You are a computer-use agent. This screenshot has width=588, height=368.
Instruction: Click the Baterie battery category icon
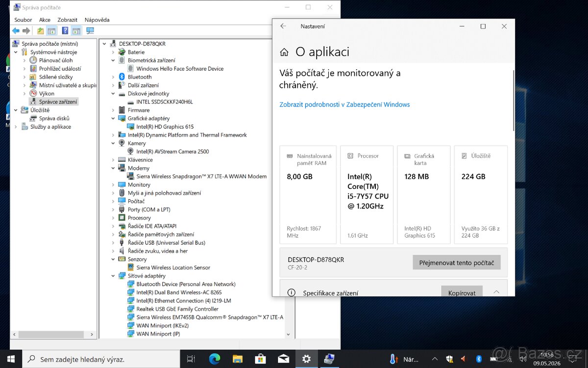pyautogui.click(x=122, y=52)
